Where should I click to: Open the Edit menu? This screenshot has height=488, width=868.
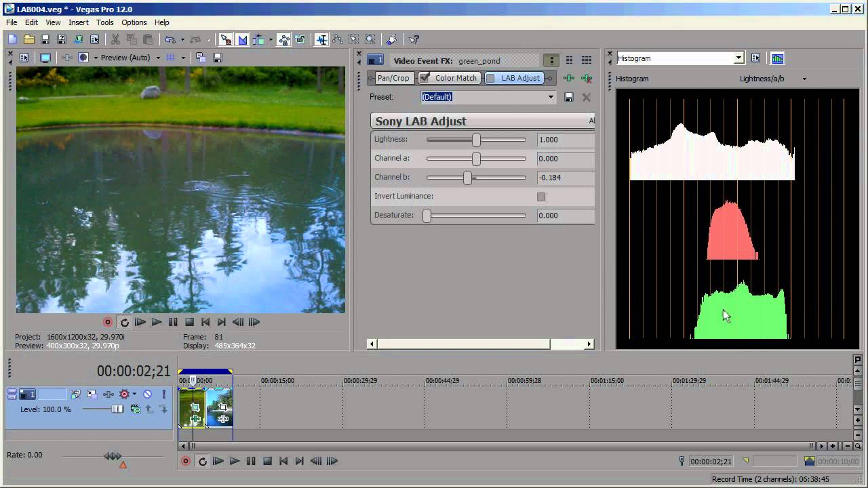[32, 22]
